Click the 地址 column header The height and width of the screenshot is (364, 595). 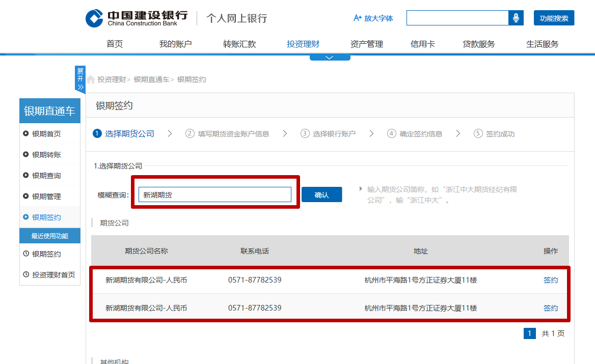420,251
